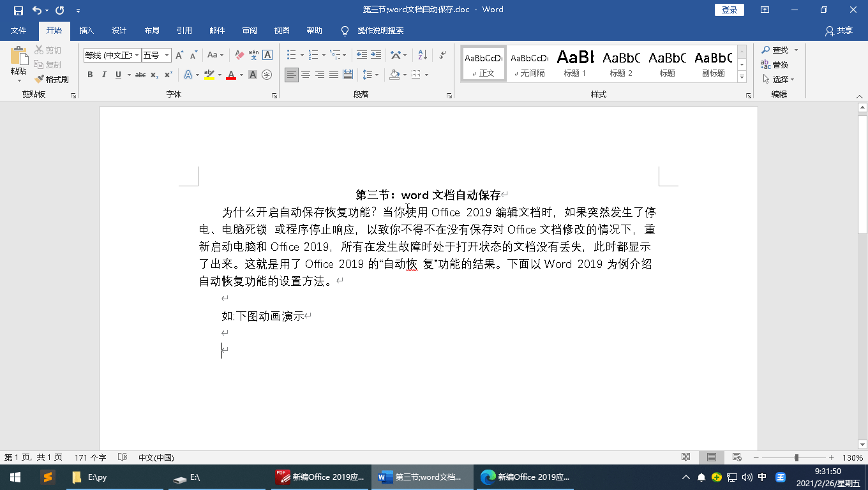Screen dimensions: 868x490
Task: Apply a character border
Action: click(268, 56)
